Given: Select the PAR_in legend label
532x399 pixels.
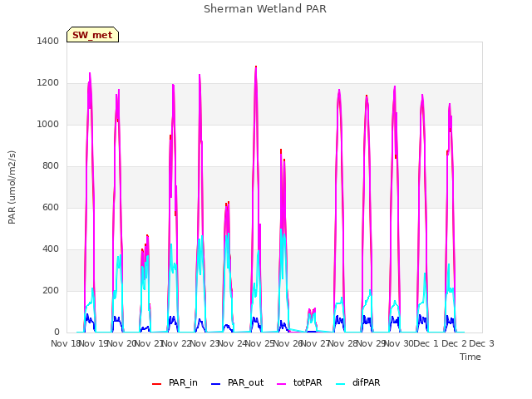Looking at the screenshot, I should coord(183,382).
